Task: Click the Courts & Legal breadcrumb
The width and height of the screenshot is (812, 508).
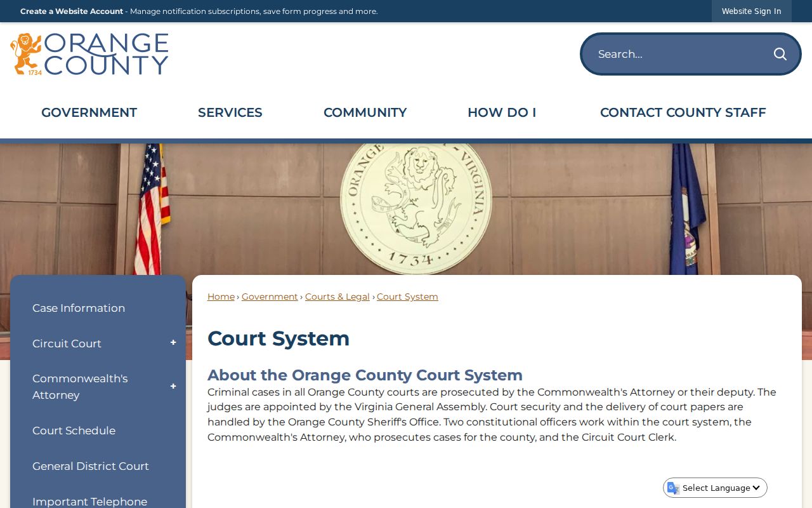Action: [337, 297]
